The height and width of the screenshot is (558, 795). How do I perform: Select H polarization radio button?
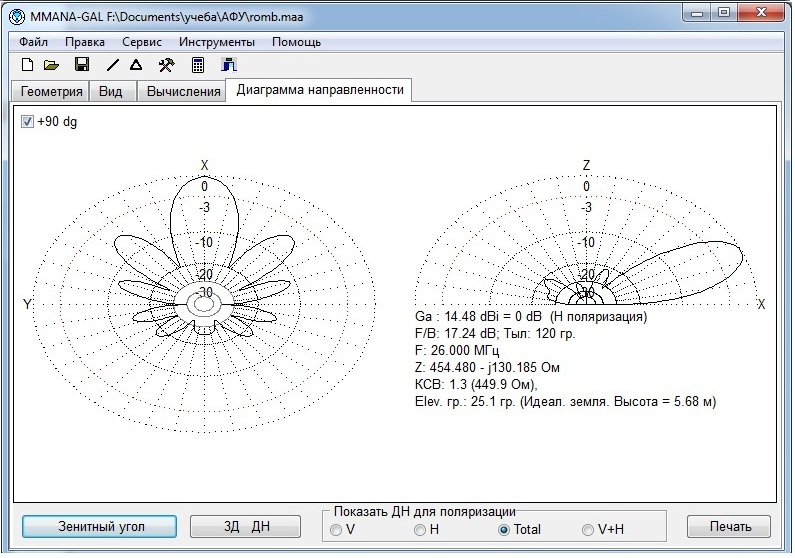tap(420, 530)
